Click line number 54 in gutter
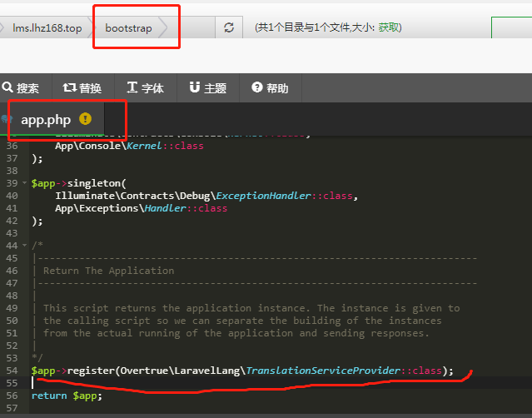 12,371
